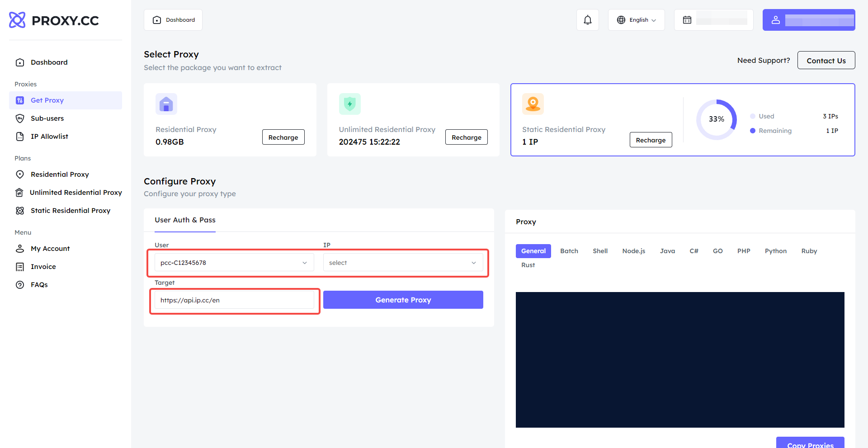This screenshot has height=448, width=868.
Task: Click the Generate Proxy button
Action: [403, 300]
